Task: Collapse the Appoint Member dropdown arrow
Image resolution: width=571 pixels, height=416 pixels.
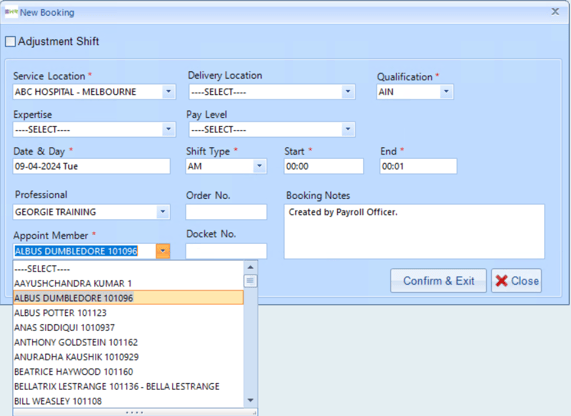Action: (x=163, y=251)
